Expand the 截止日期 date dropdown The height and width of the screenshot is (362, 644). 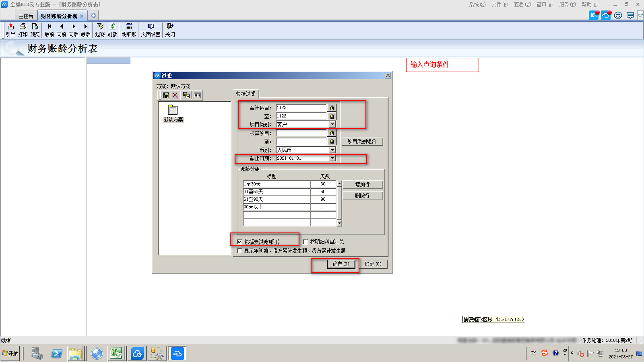coord(332,158)
